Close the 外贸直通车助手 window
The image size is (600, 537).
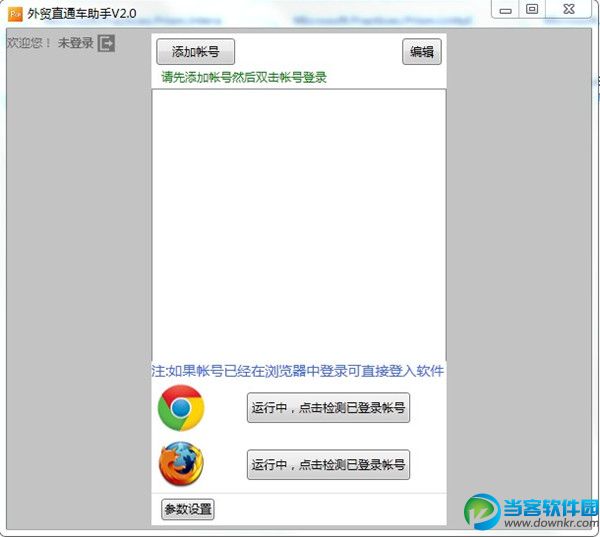569,10
